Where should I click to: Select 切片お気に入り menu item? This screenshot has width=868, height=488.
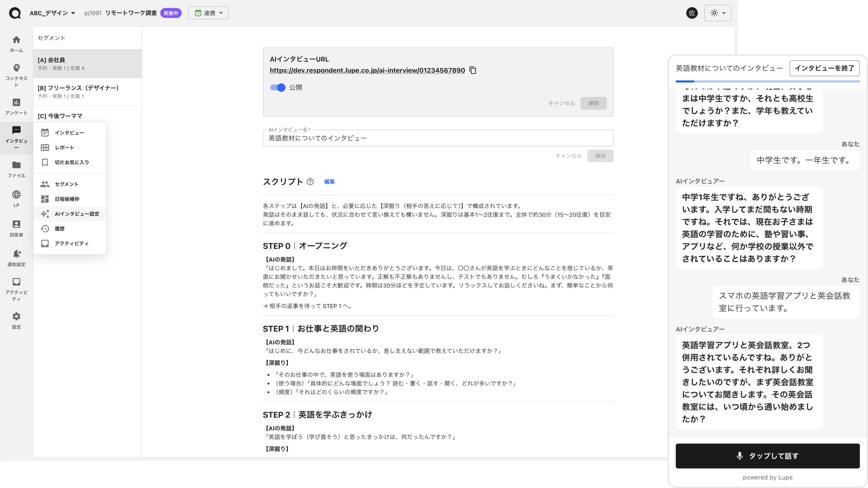click(70, 162)
